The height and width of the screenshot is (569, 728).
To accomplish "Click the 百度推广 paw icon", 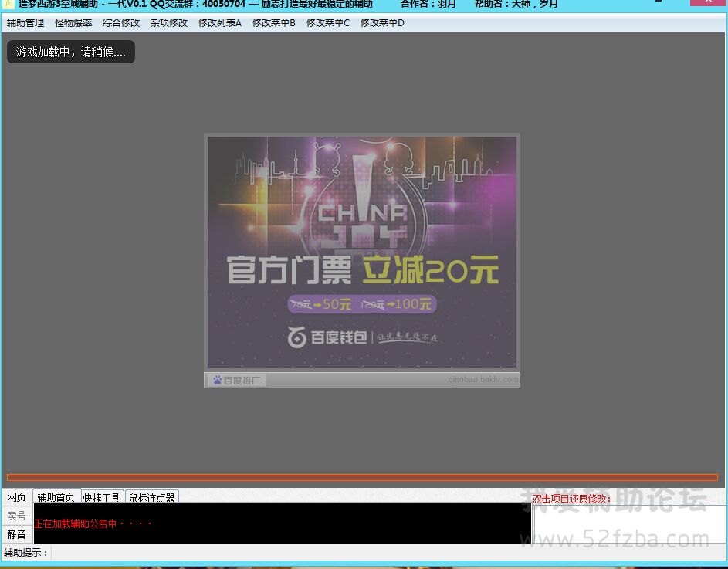I will point(217,381).
